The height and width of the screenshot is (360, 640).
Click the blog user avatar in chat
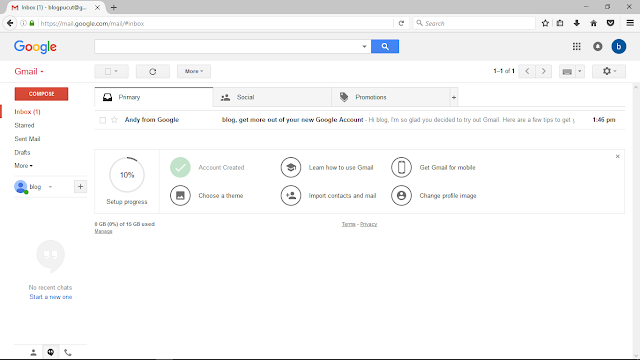tap(21, 187)
